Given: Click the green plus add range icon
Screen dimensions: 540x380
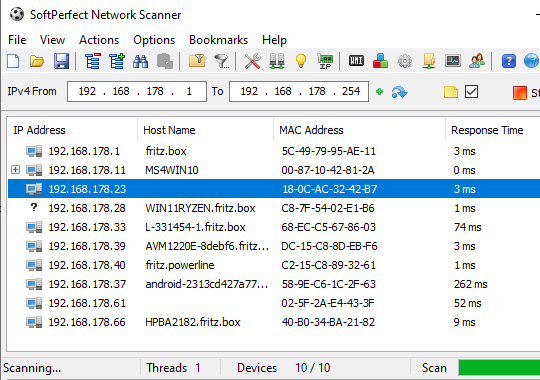Looking at the screenshot, I should (x=379, y=92).
